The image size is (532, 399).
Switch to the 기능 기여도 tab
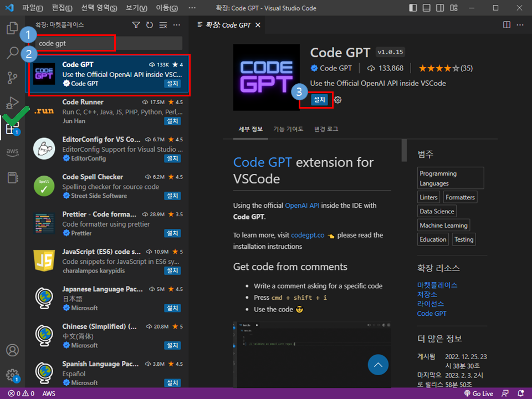click(x=288, y=129)
